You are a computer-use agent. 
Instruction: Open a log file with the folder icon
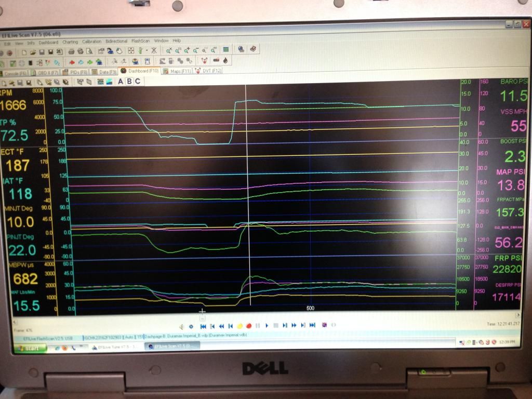click(33, 52)
